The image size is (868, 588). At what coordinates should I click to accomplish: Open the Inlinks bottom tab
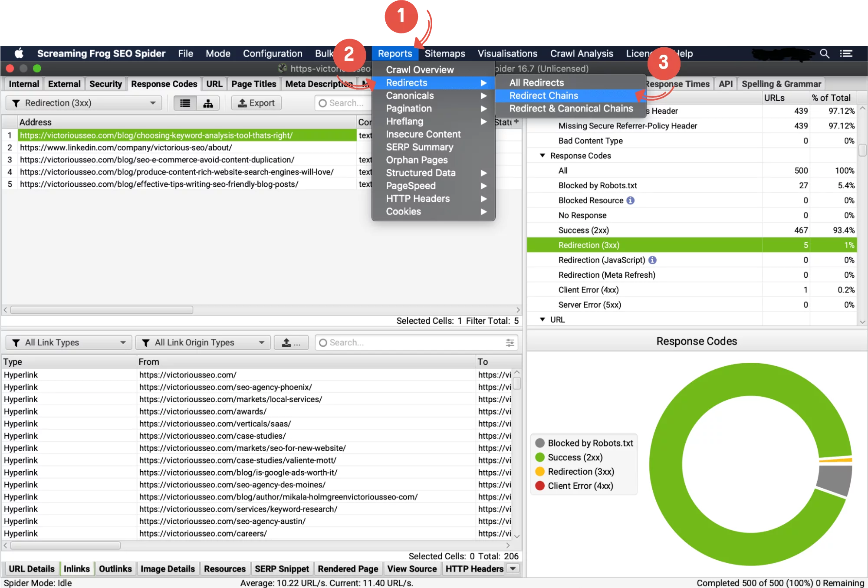(76, 569)
